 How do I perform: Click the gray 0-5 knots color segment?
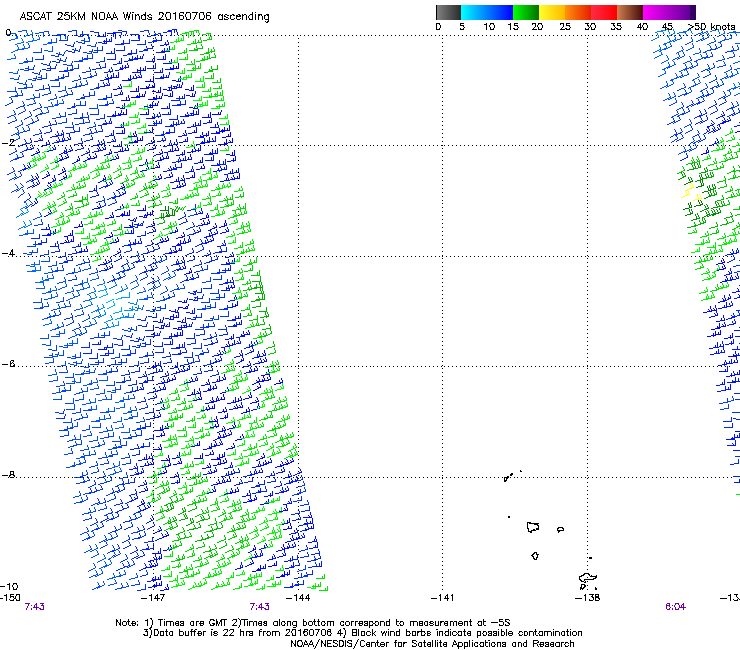pyautogui.click(x=448, y=12)
